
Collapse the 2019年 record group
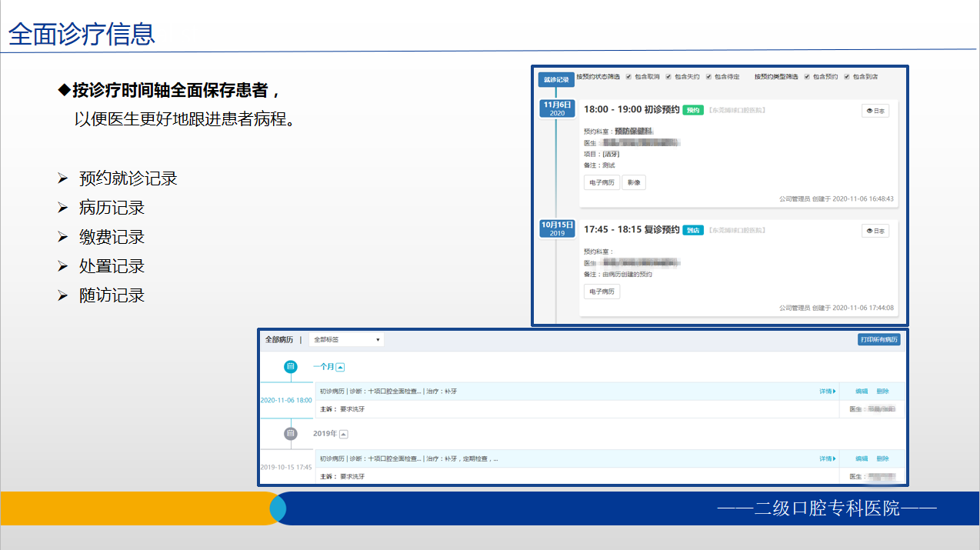point(342,434)
